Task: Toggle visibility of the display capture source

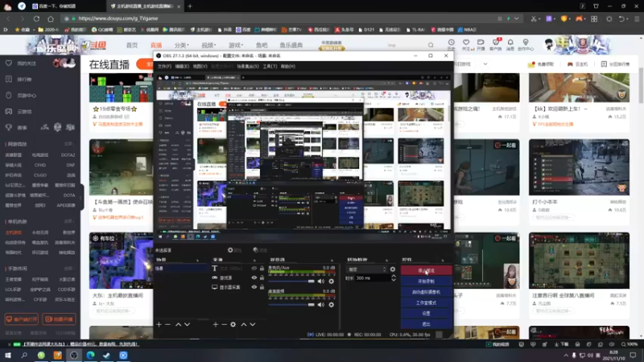Action: coord(254,287)
